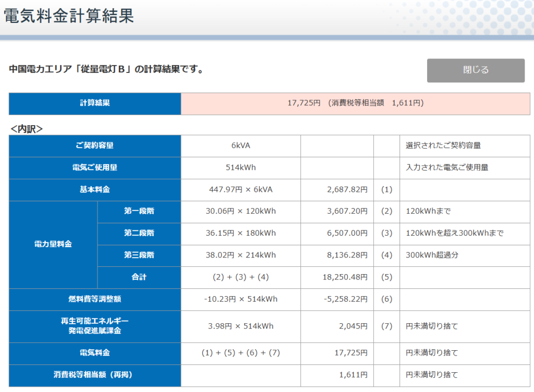Select the 電気ご使用量 row header
The width and height of the screenshot is (534, 392).
(x=94, y=168)
